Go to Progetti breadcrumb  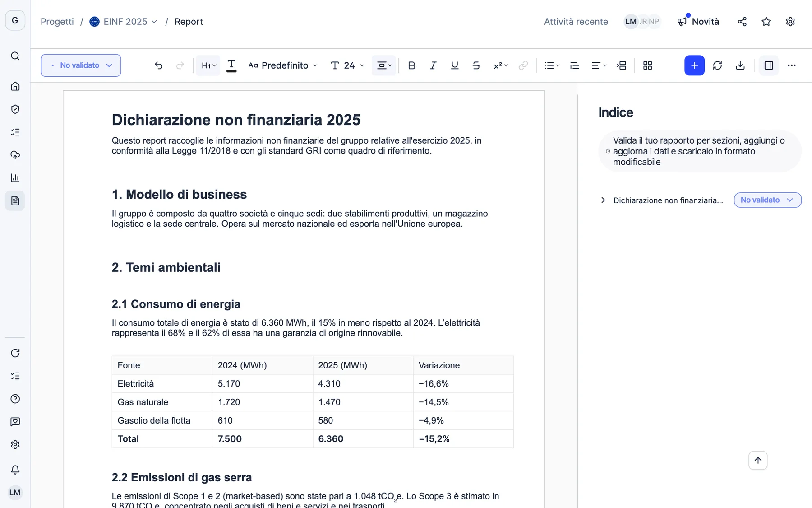[57, 22]
